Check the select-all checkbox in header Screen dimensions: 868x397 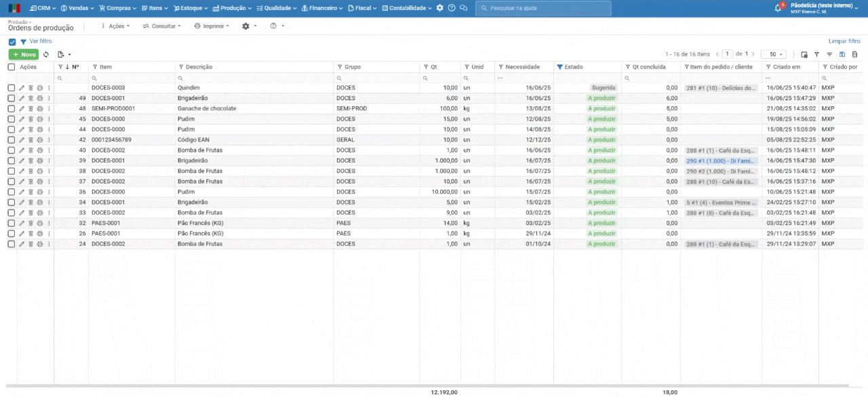tap(12, 67)
